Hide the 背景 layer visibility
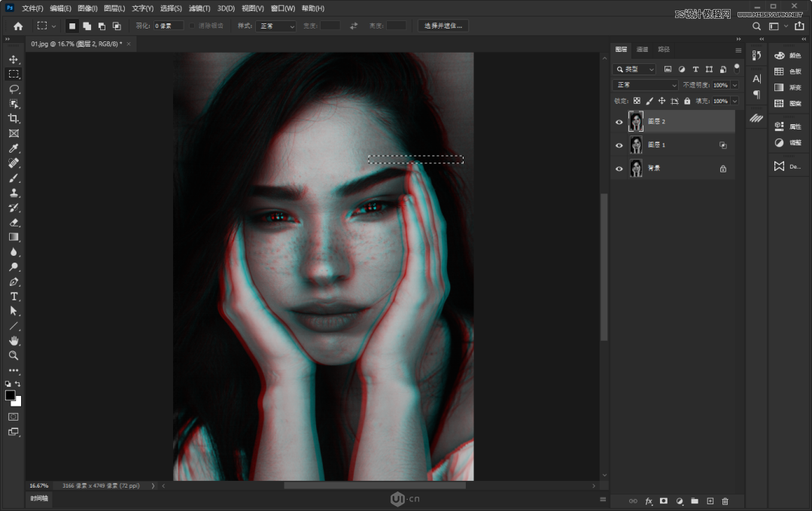This screenshot has width=812, height=511. (x=619, y=168)
